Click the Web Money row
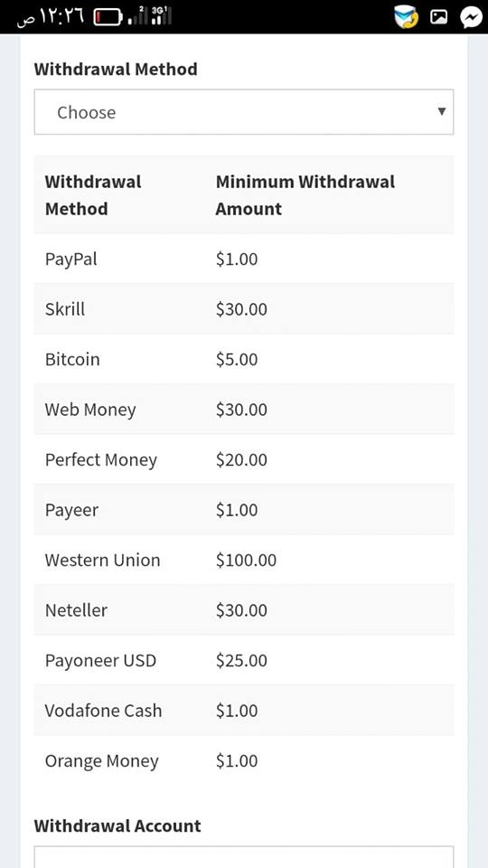The height and width of the screenshot is (868, 488). [x=244, y=409]
